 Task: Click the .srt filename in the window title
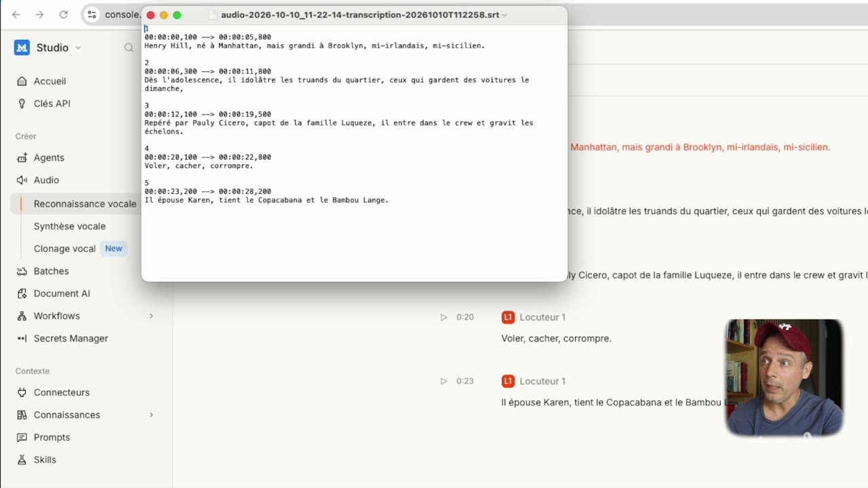(x=360, y=15)
